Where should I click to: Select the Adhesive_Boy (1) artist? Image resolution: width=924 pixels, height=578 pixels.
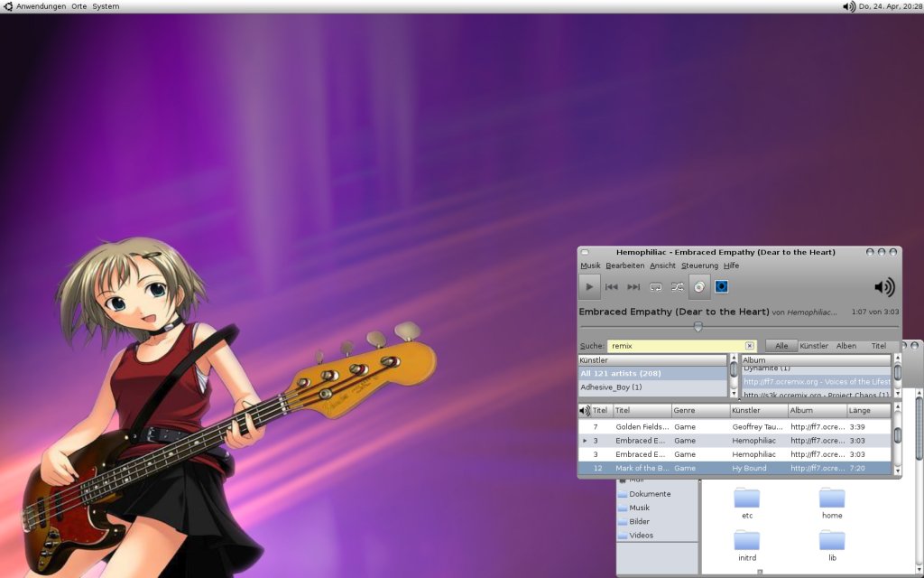pos(652,387)
